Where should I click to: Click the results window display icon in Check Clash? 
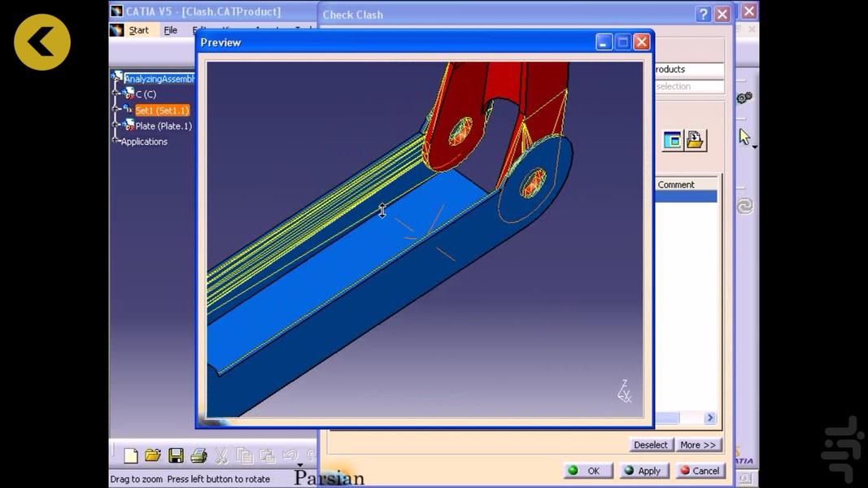pyautogui.click(x=672, y=139)
